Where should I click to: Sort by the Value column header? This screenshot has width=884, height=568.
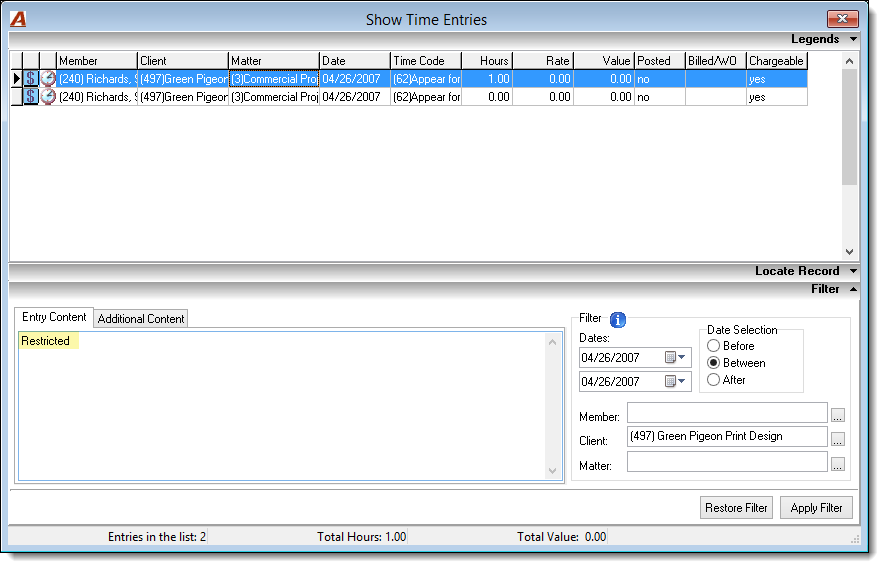coord(604,61)
